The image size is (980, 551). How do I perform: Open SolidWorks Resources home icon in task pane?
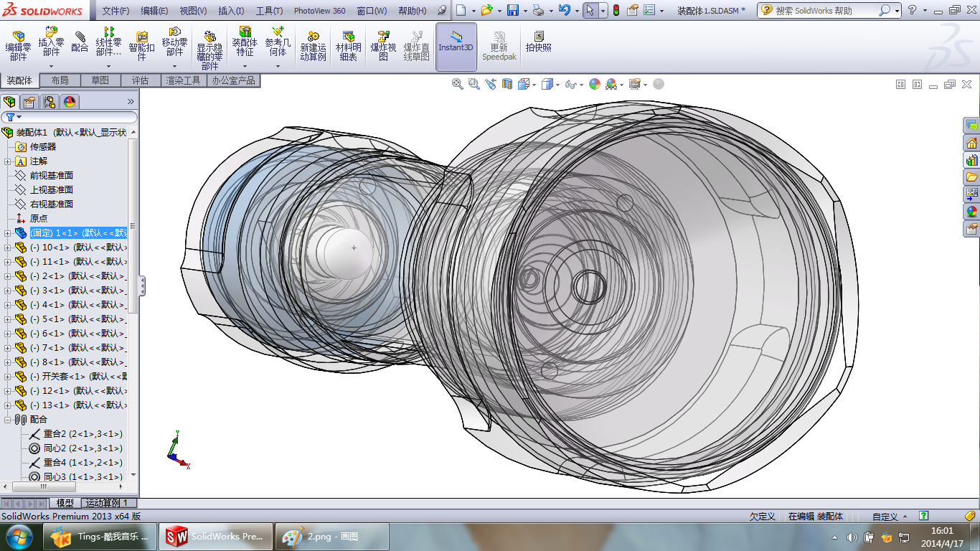pos(971,143)
